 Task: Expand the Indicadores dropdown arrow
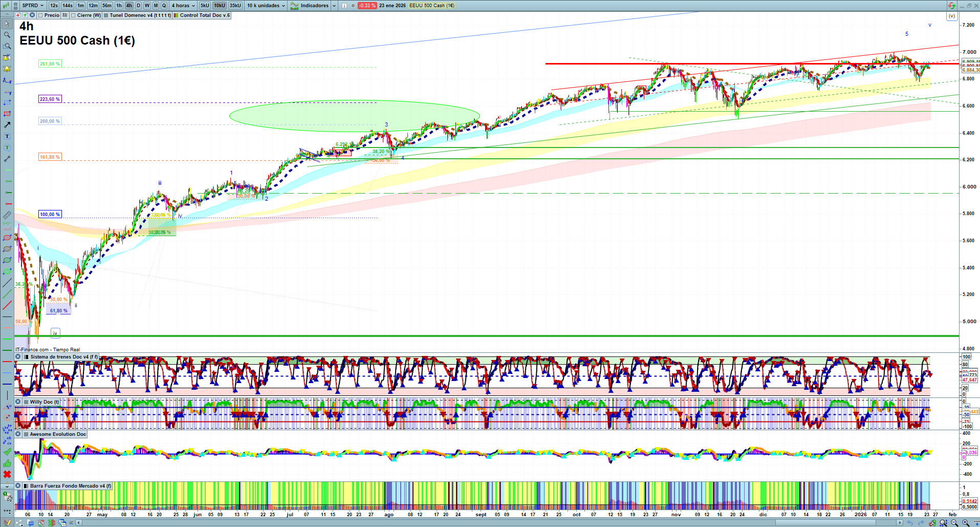334,6
